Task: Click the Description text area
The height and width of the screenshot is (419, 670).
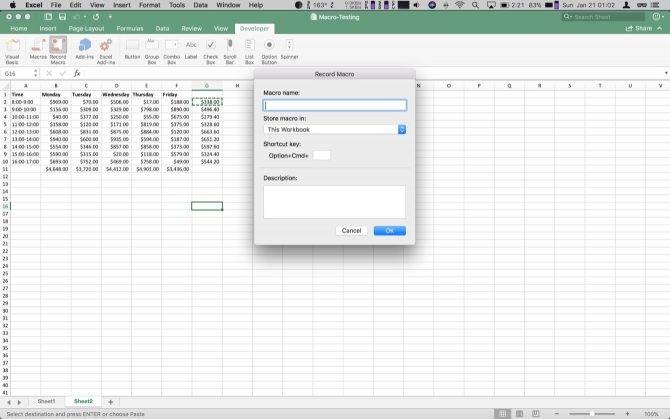Action: (335, 202)
